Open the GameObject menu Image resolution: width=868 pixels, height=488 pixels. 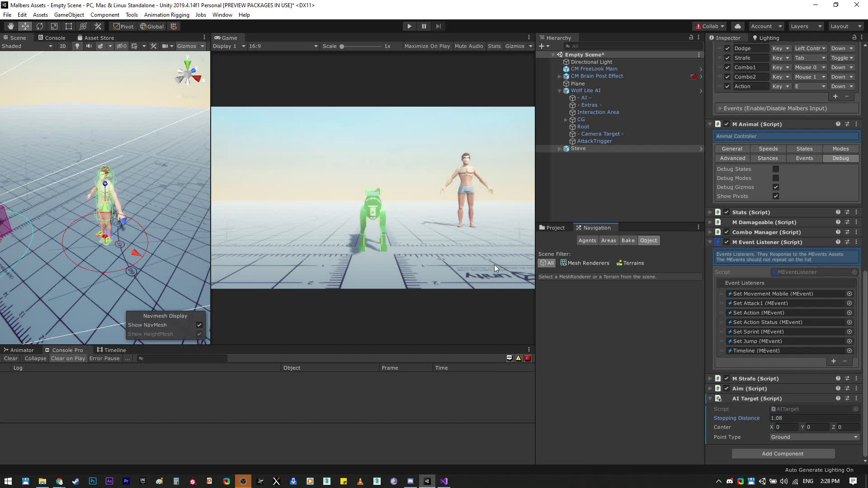tap(69, 15)
